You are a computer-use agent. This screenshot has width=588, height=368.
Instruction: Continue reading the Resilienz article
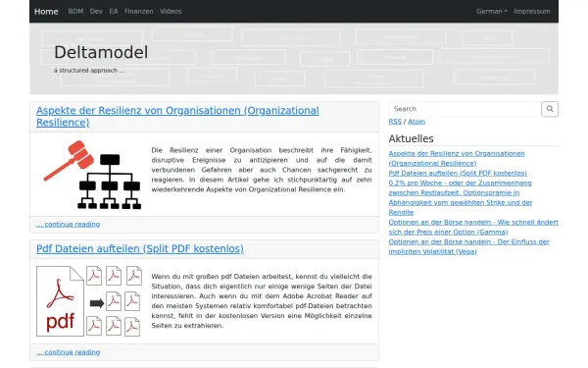(x=69, y=224)
